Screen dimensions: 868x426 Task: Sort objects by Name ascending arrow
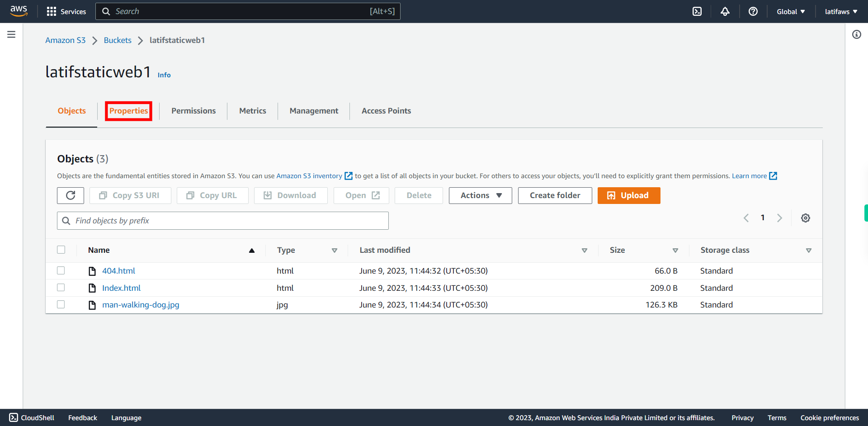click(x=252, y=251)
